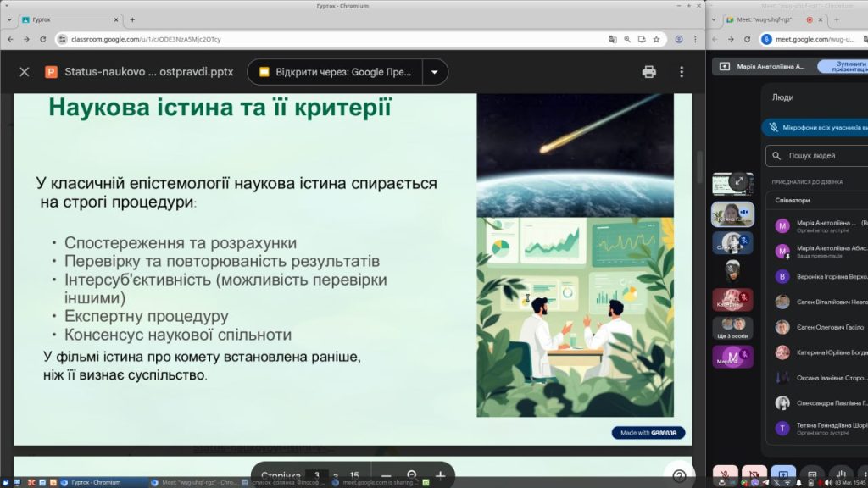Stop the presentation in Meet
Screen dimensions: 868x488
pyautogui.click(x=842, y=66)
